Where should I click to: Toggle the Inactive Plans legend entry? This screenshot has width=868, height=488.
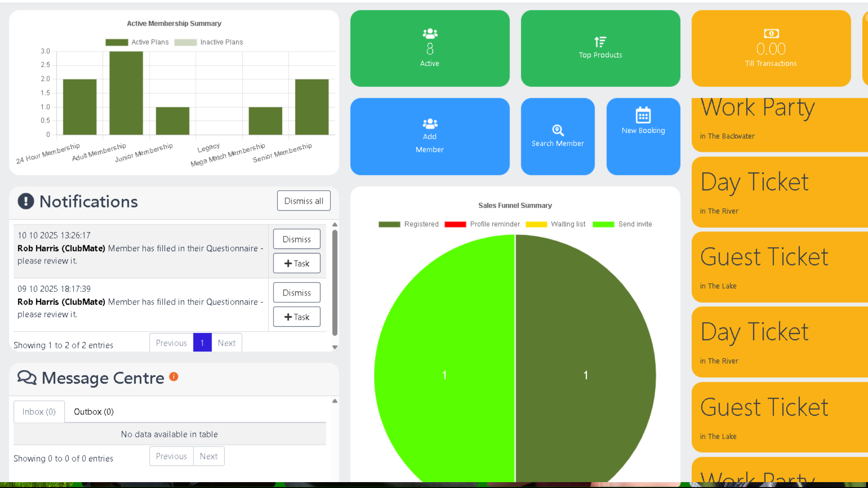coord(212,42)
